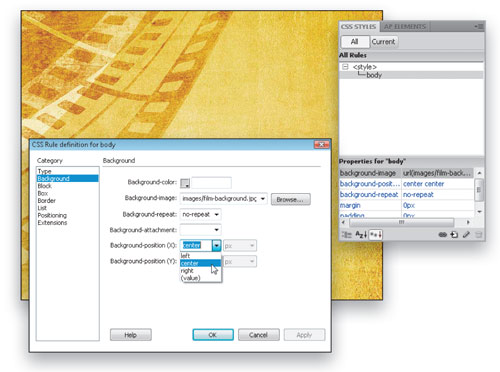Switch to the AP Elements tab
The image size is (500, 372).
405,26
